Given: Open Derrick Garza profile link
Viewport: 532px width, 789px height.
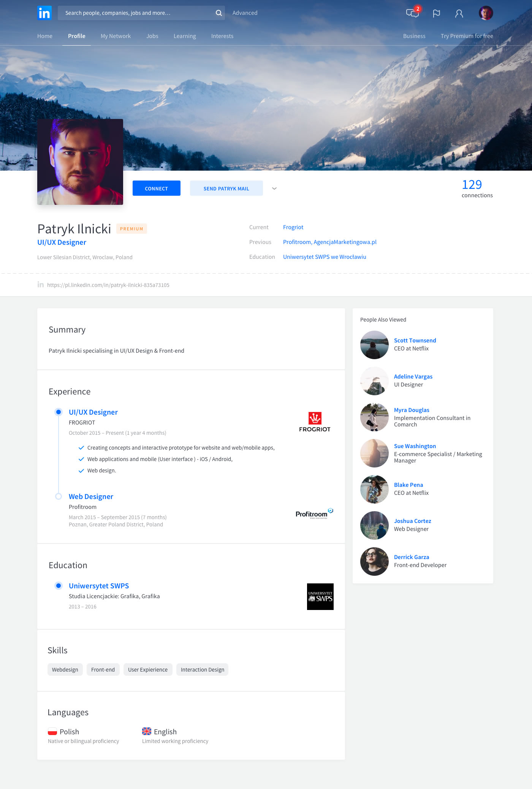Looking at the screenshot, I should click(x=412, y=557).
